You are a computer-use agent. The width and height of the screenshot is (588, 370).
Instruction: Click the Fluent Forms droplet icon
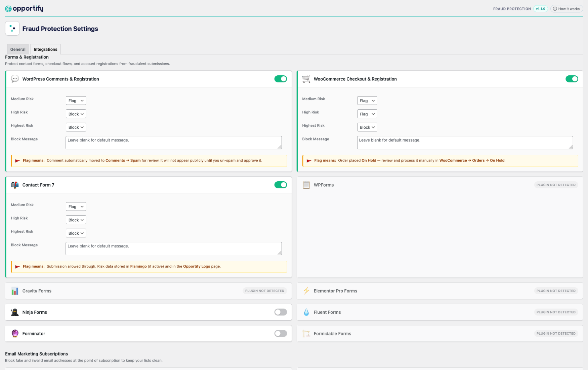click(306, 312)
